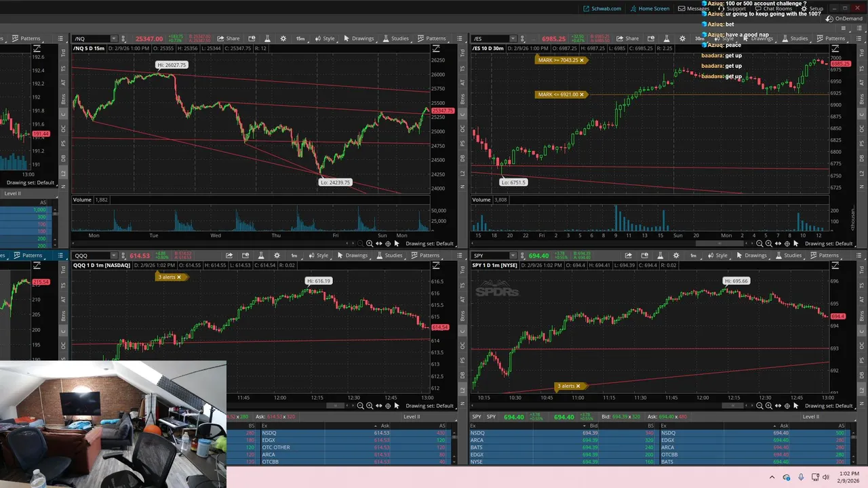This screenshot has height=488, width=868.
Task: Close the 3 alerts tag on QQQ chart
Action: [x=178, y=277]
